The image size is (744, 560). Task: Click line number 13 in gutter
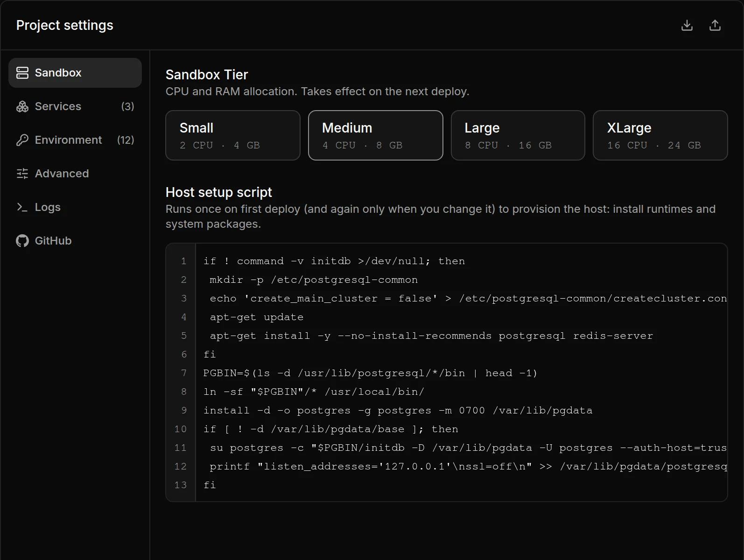pyautogui.click(x=181, y=485)
